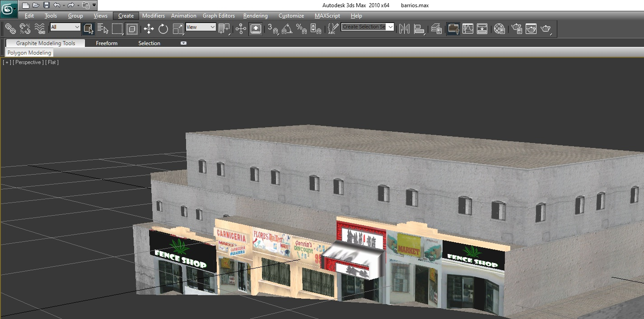
Task: Open the Material Editor
Action: point(499,29)
